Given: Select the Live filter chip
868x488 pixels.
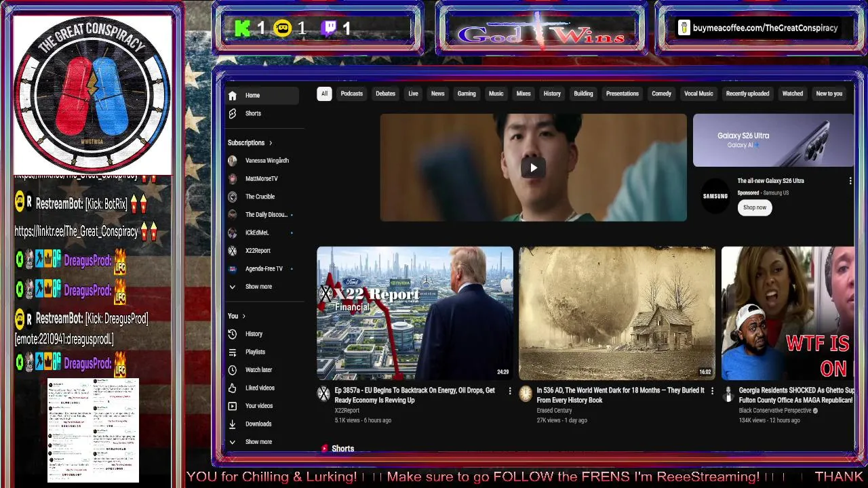Looking at the screenshot, I should [x=413, y=94].
